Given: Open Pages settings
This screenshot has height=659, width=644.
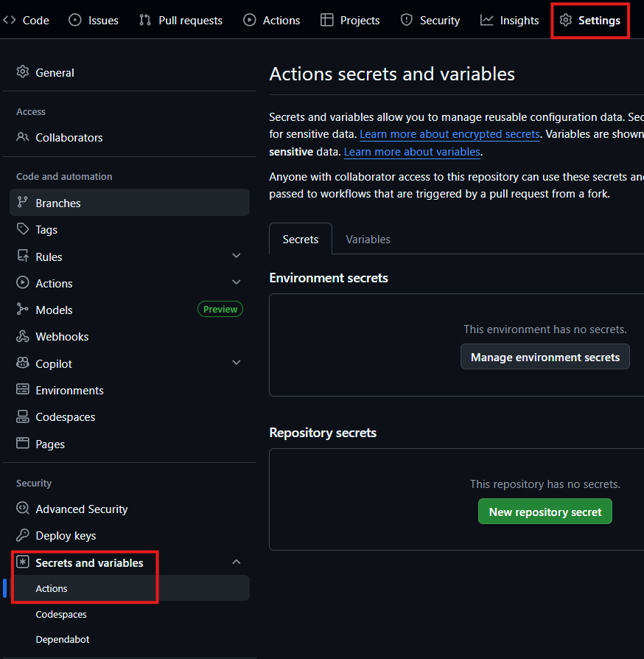Looking at the screenshot, I should coord(130,444).
